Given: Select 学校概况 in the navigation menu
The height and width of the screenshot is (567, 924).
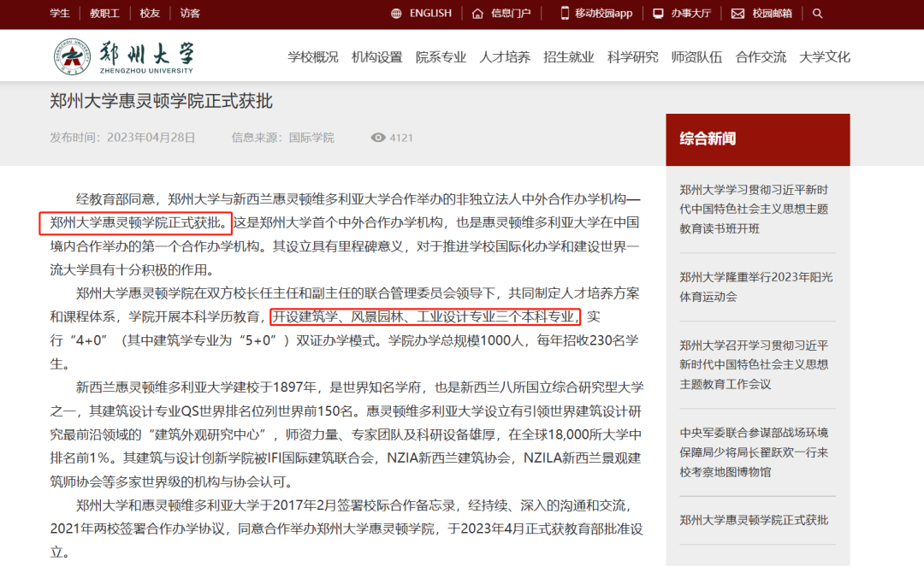Looking at the screenshot, I should pos(312,56).
